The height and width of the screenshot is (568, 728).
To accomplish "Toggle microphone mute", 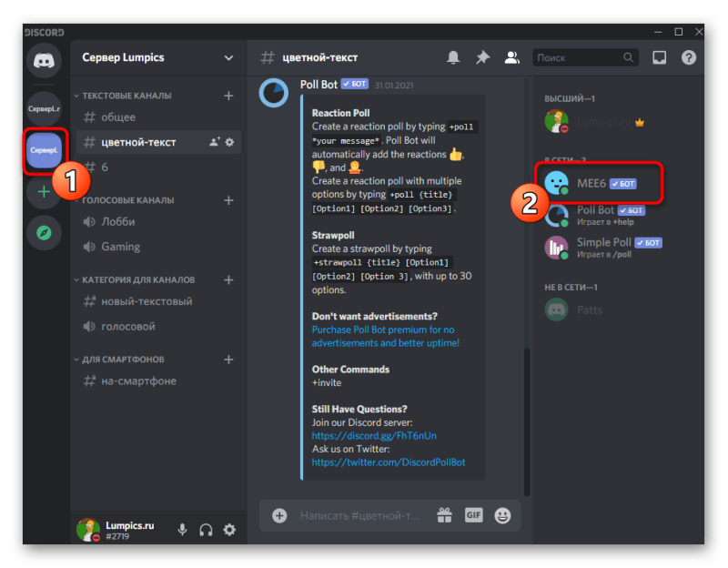I will click(183, 530).
